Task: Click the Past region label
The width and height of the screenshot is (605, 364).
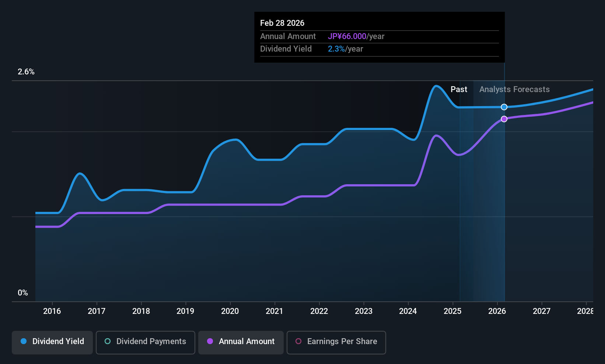Action: click(459, 90)
